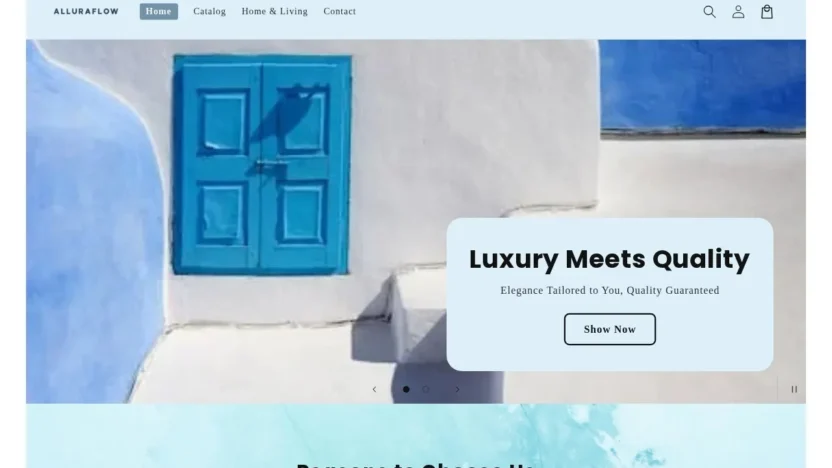The height and width of the screenshot is (468, 832).
Task: Select the first slideshow dot
Action: pyautogui.click(x=406, y=389)
